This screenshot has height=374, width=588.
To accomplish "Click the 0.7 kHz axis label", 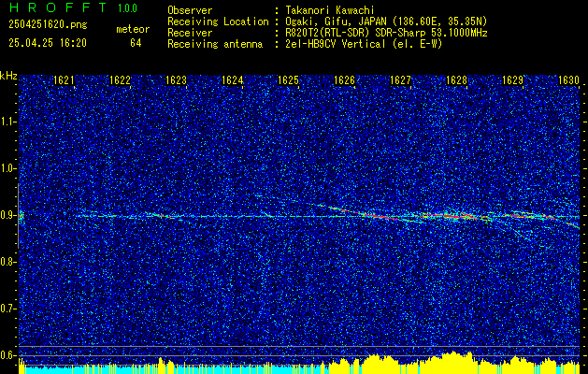I will click(7, 309).
